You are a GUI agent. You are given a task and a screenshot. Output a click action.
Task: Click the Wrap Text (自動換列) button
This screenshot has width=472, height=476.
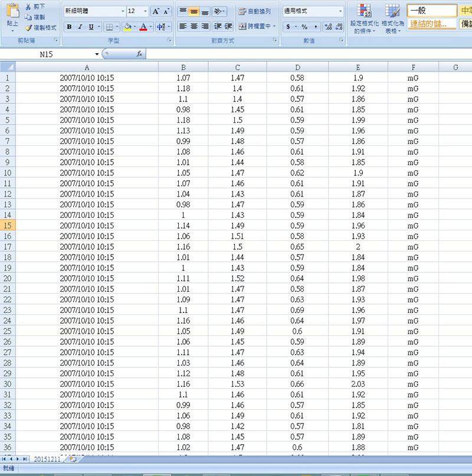tap(255, 12)
